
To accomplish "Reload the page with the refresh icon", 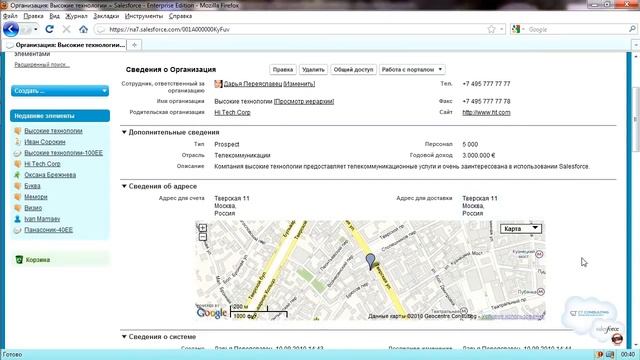I will tap(49, 29).
